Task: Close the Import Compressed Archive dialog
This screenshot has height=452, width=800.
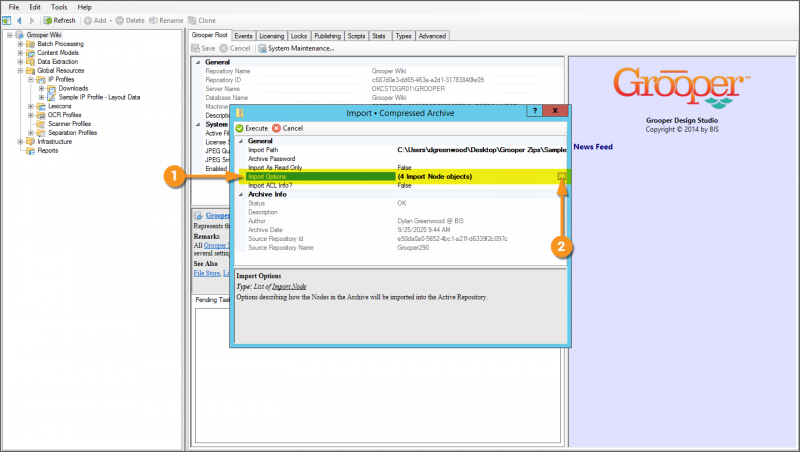Action: click(x=555, y=111)
